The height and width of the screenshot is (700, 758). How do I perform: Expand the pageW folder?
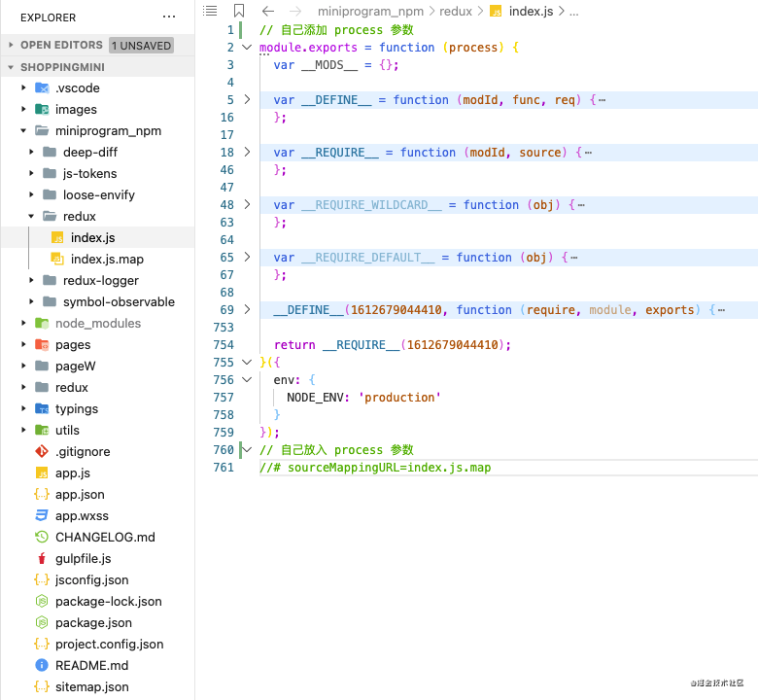(23, 366)
